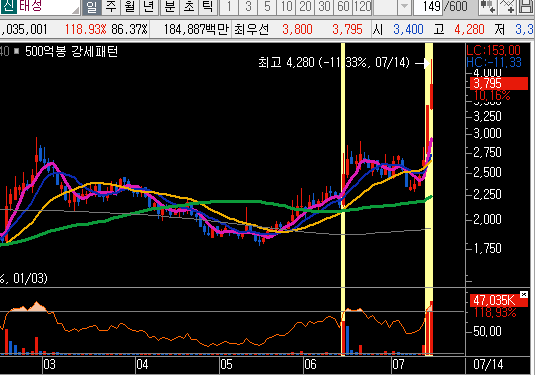Switch chart to monthly 월 period
This screenshot has width=535, height=375.
click(130, 7)
